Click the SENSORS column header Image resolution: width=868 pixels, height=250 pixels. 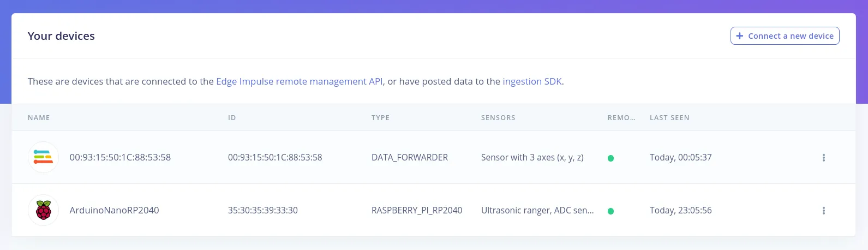point(498,118)
